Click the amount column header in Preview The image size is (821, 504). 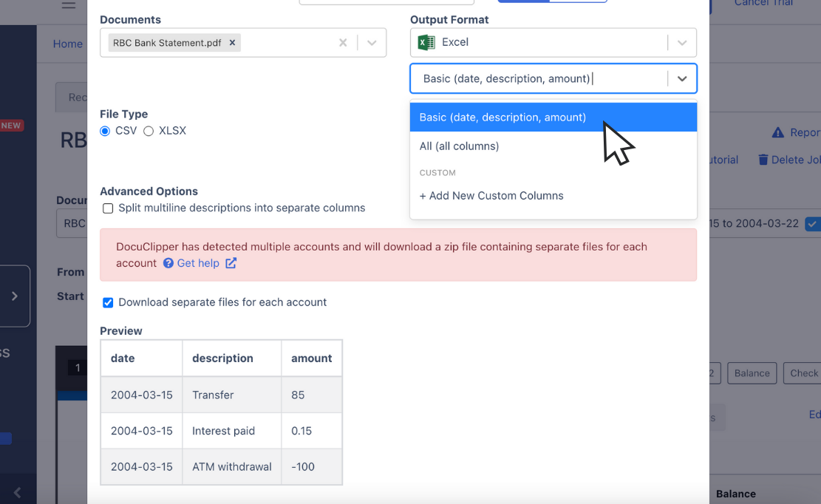312,358
